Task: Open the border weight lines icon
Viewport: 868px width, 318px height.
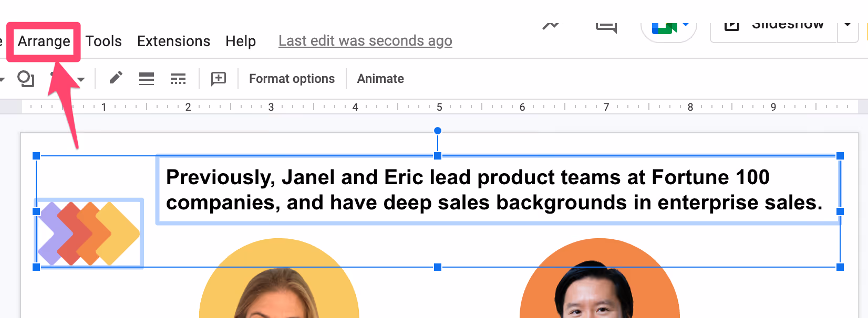Action: point(147,79)
